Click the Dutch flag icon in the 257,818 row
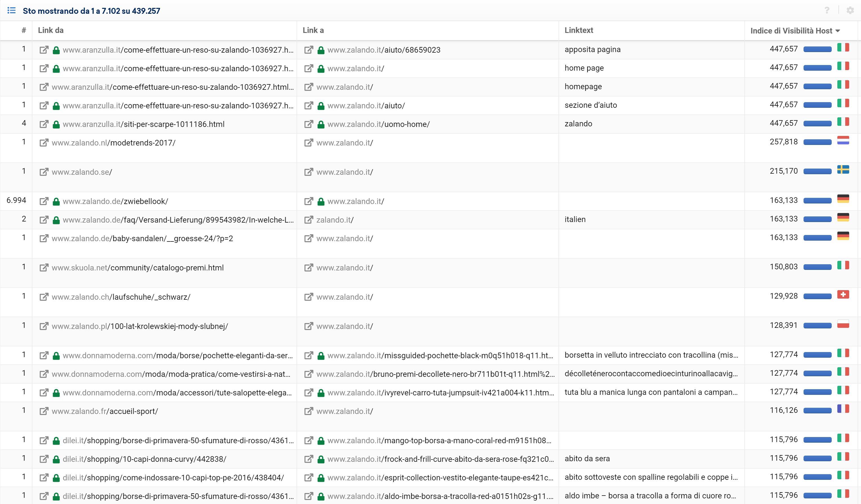 pyautogui.click(x=843, y=140)
